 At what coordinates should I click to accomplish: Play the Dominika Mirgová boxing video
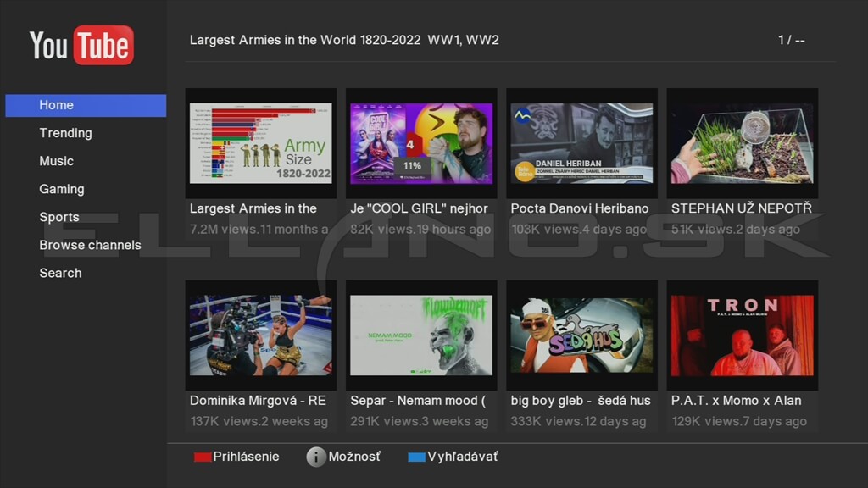pos(261,335)
